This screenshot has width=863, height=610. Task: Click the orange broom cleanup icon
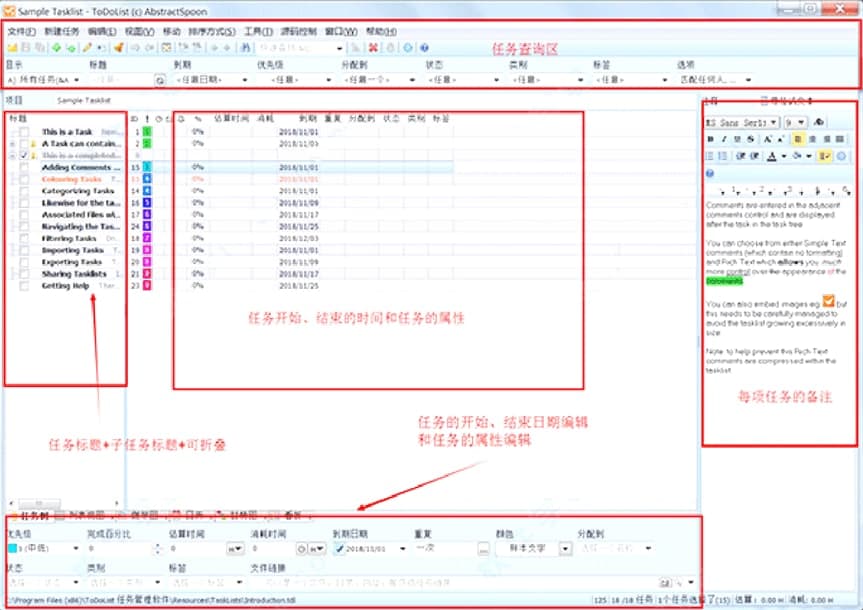coord(118,48)
